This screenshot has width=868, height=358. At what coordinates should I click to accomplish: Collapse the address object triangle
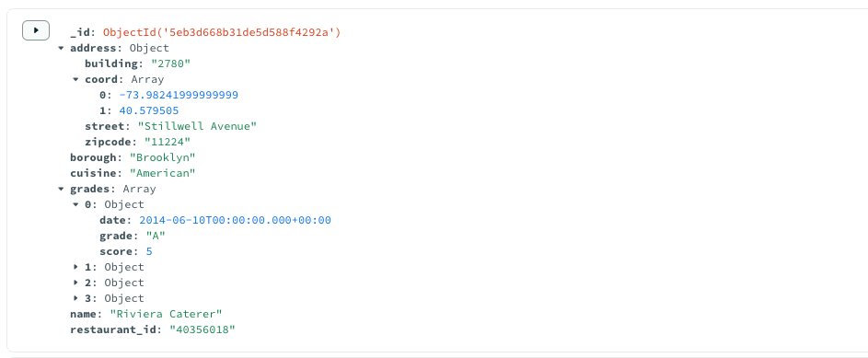[x=61, y=48]
